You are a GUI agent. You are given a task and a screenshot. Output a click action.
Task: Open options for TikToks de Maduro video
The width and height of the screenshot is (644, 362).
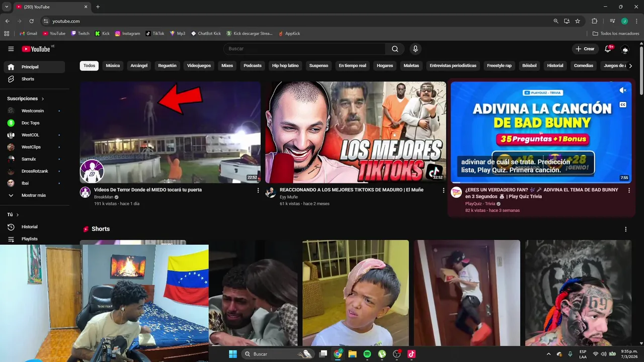pos(443,191)
